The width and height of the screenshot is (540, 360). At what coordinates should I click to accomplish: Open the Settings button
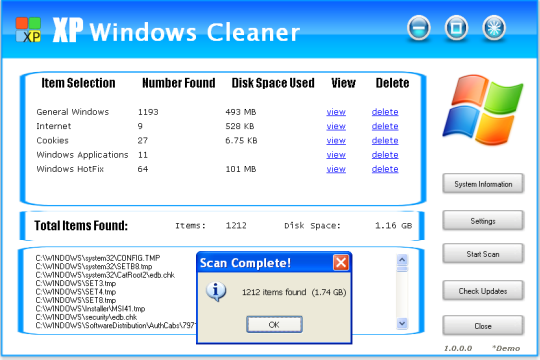click(483, 221)
